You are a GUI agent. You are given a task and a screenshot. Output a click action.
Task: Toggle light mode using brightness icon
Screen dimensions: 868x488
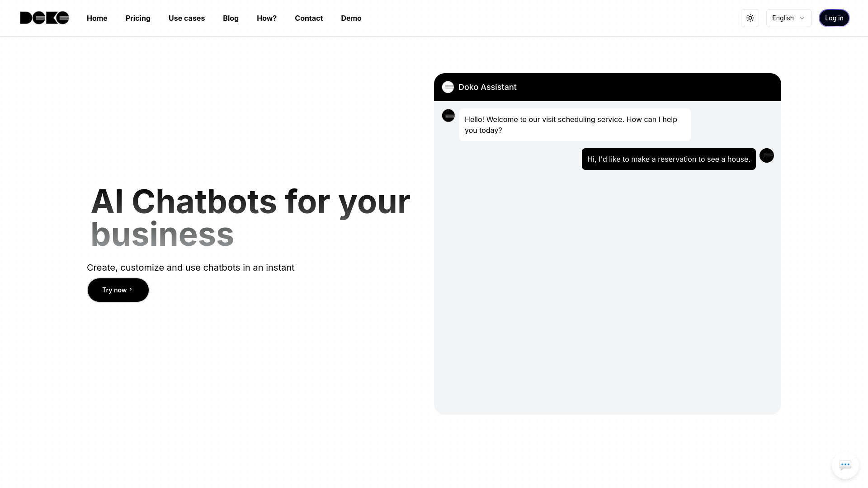[750, 18]
